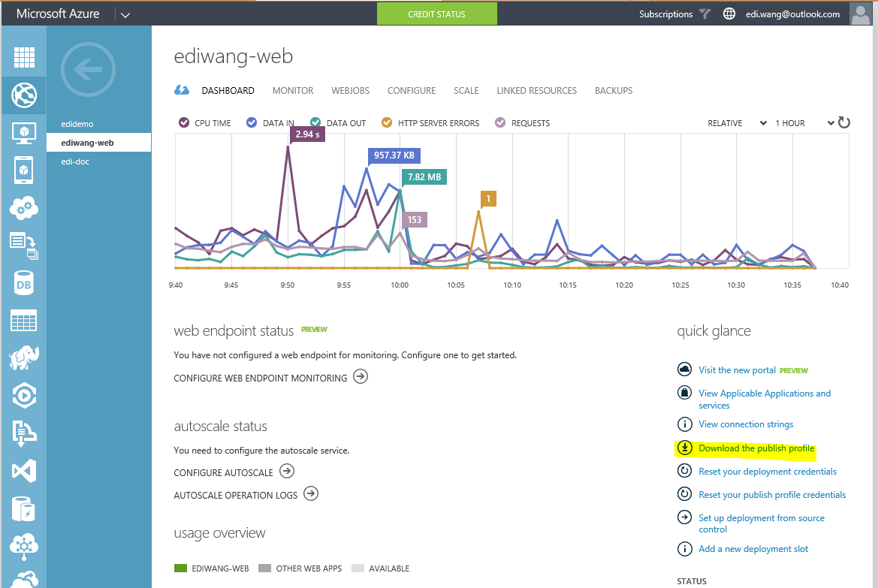Open Virtual Machines monitor icon in sidebar
Image resolution: width=878 pixels, height=588 pixels.
point(23,133)
